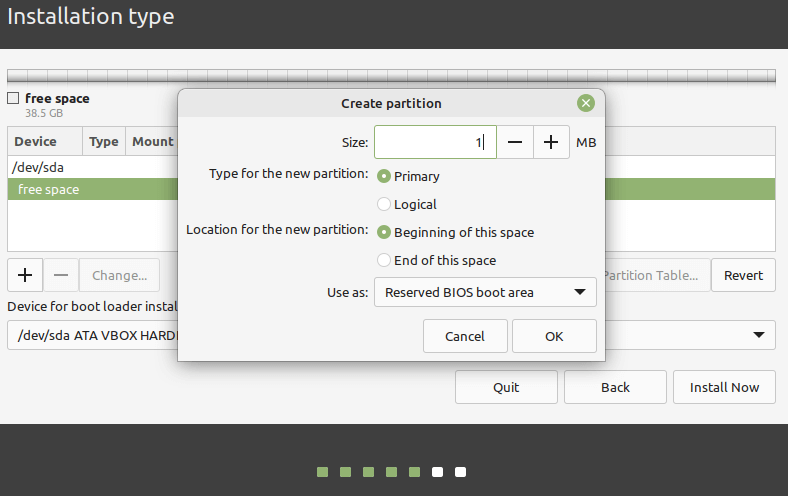
Task: Select the free space row
Action: (90, 190)
